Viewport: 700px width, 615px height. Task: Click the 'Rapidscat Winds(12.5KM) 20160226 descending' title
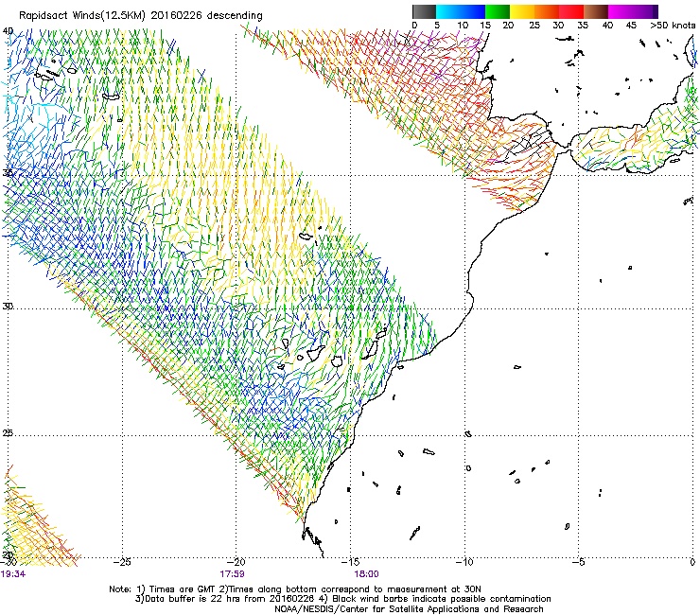click(141, 16)
